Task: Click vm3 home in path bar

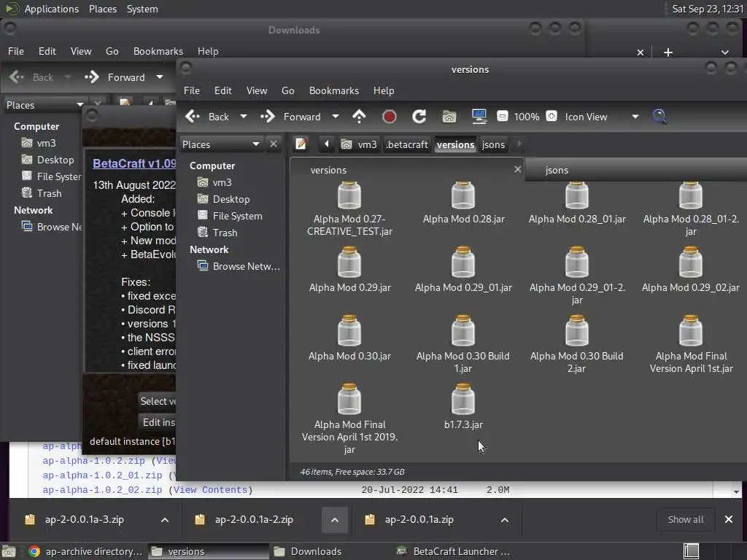Action: tap(359, 144)
